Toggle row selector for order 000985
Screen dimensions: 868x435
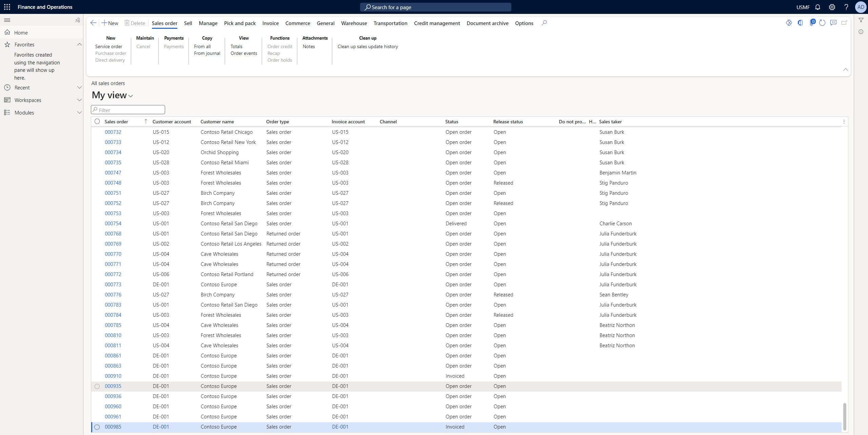pos(97,427)
